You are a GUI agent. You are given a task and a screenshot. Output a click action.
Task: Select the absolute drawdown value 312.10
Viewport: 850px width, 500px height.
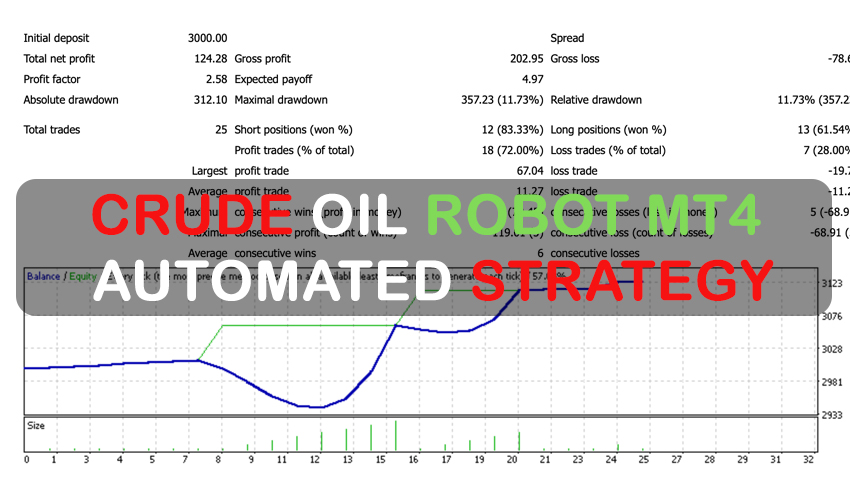click(x=210, y=100)
